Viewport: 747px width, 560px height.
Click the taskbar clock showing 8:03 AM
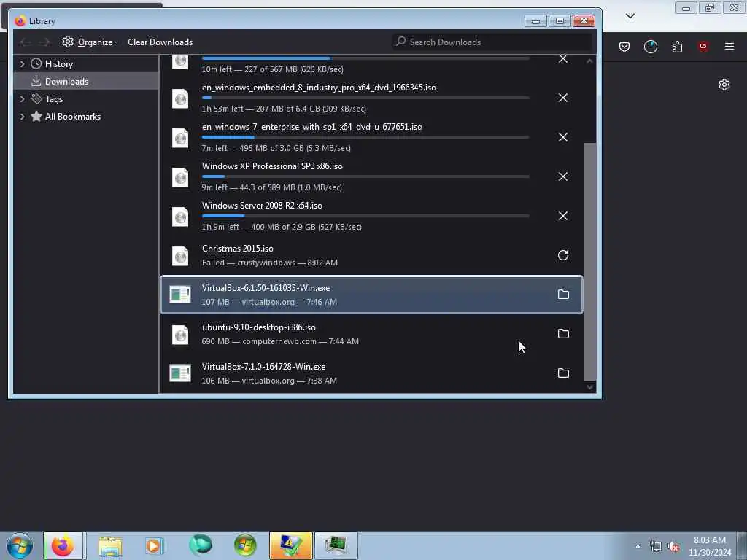pos(709,545)
